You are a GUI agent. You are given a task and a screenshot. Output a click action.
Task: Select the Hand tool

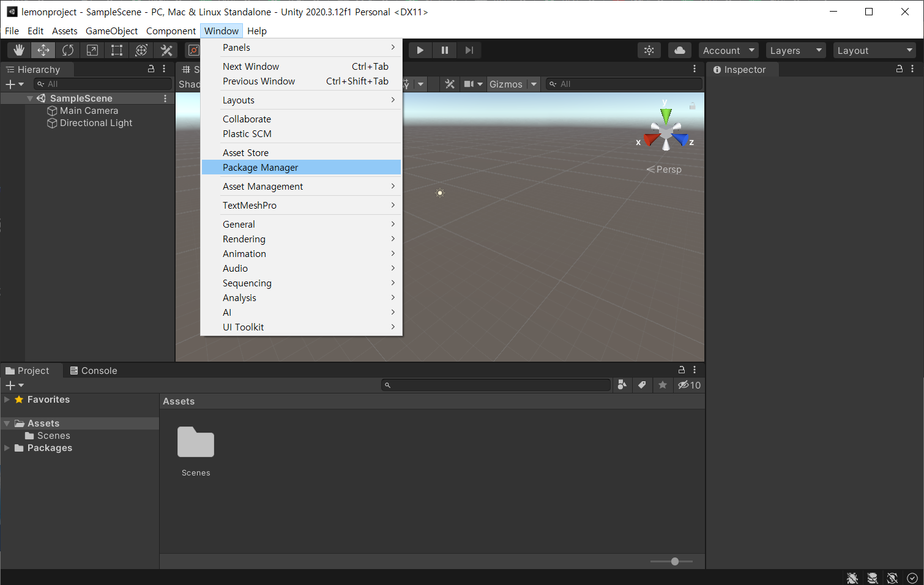pos(19,50)
